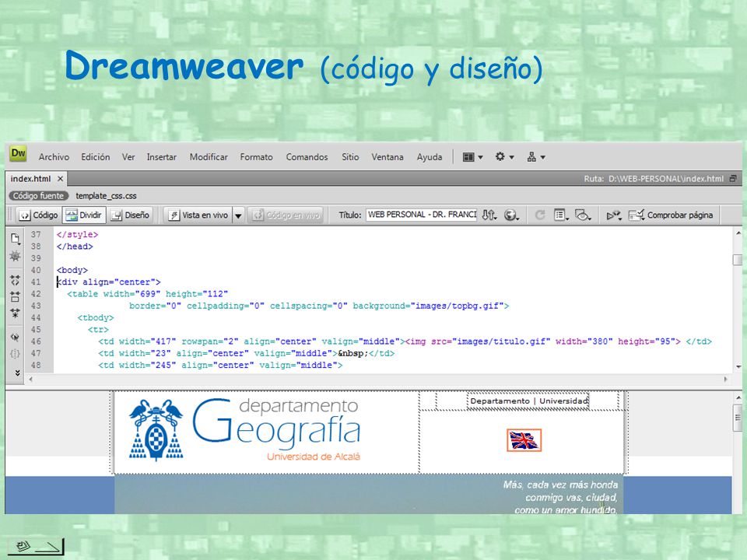Switch to Código view
The width and height of the screenshot is (747, 560).
(x=39, y=215)
